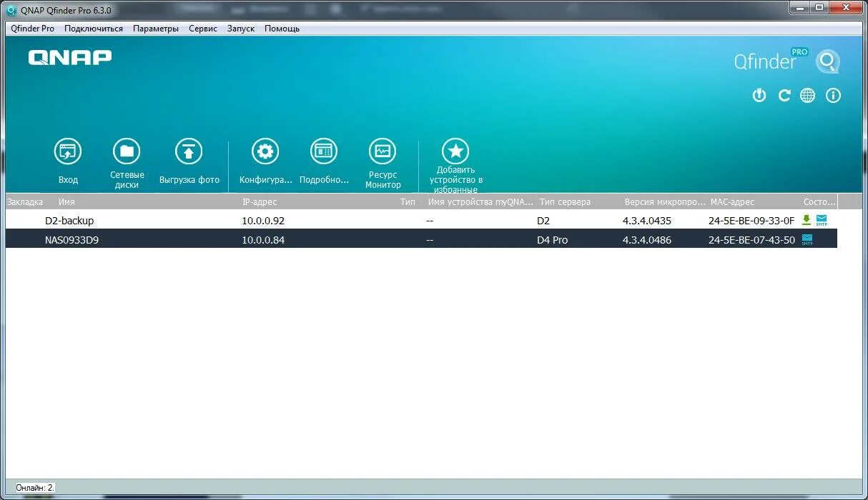Click Qfinder app icon in title bar
Viewport: 868px width, 500px height.
[x=12, y=11]
